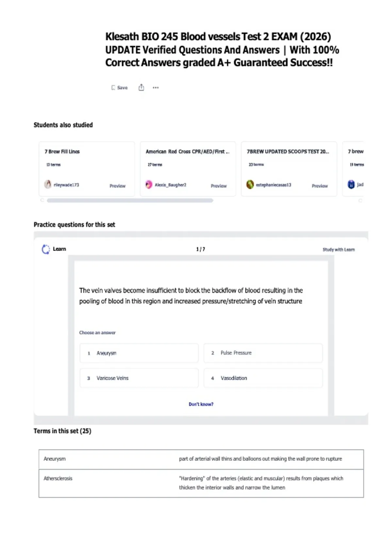Open Alexis_Baugher2 profile avatar

click(149, 184)
